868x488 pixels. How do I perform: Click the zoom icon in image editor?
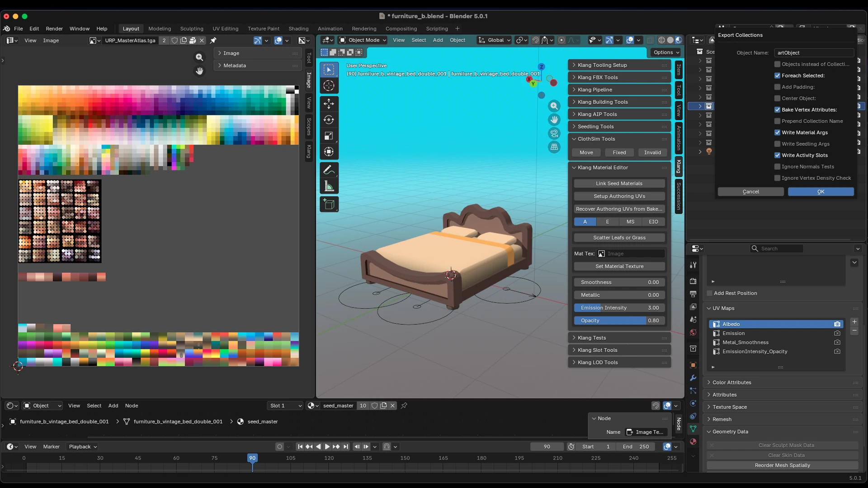click(x=199, y=57)
